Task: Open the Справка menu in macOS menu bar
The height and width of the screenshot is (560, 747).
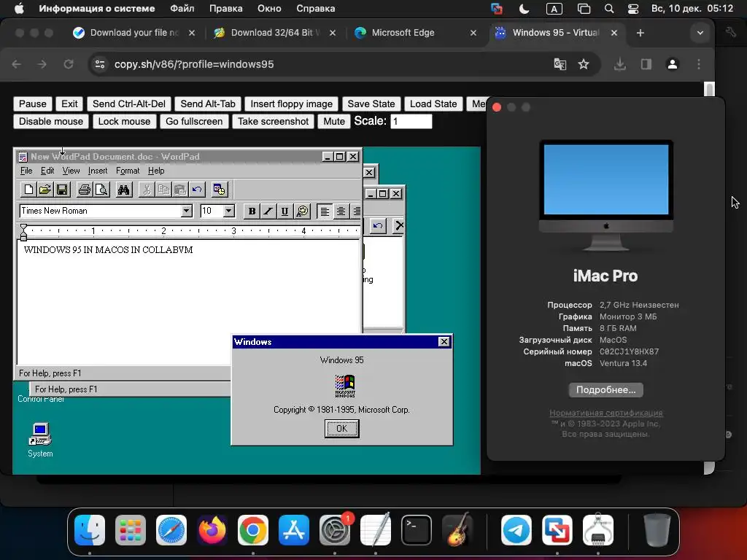Action: [x=315, y=9]
